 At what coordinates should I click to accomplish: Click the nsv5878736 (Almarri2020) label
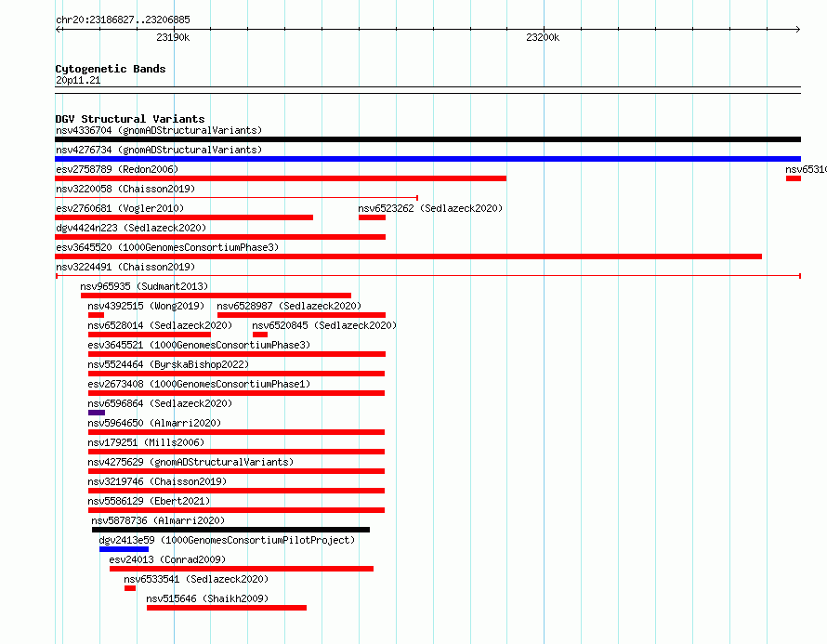(x=158, y=520)
